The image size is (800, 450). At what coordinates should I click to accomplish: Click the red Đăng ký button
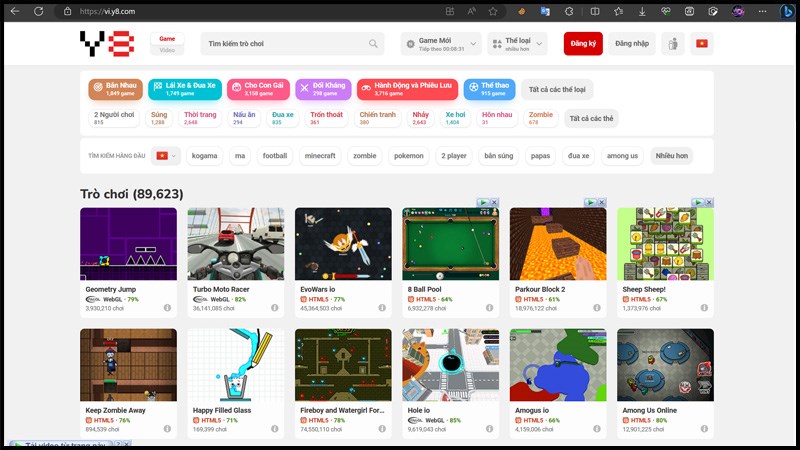pos(583,44)
